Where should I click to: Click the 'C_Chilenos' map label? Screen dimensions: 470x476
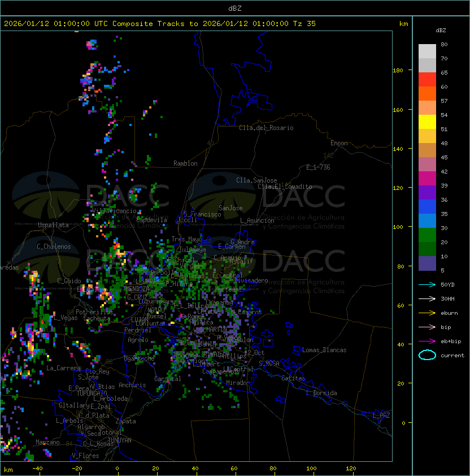click(x=54, y=246)
